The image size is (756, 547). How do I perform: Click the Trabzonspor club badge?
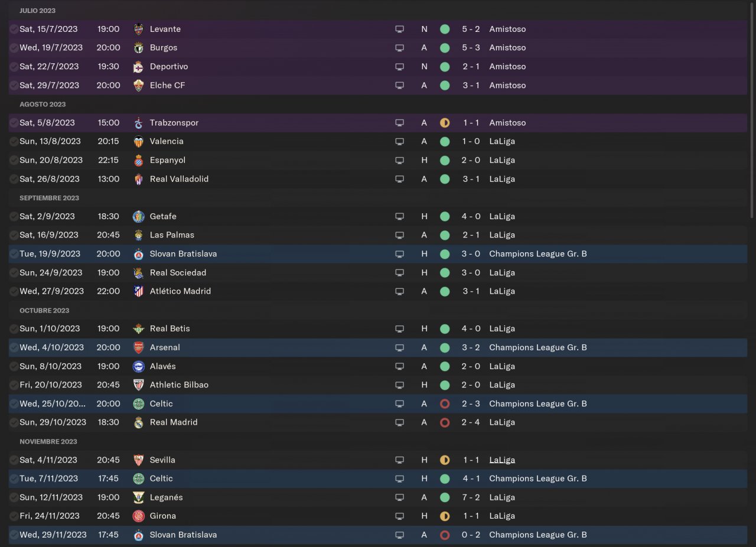pos(138,123)
